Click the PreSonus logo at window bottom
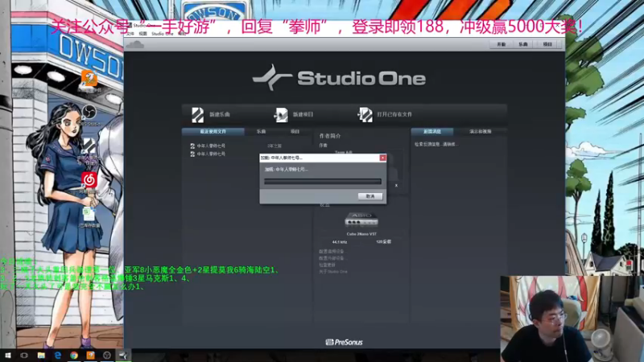This screenshot has height=362, width=644. pyautogui.click(x=345, y=343)
